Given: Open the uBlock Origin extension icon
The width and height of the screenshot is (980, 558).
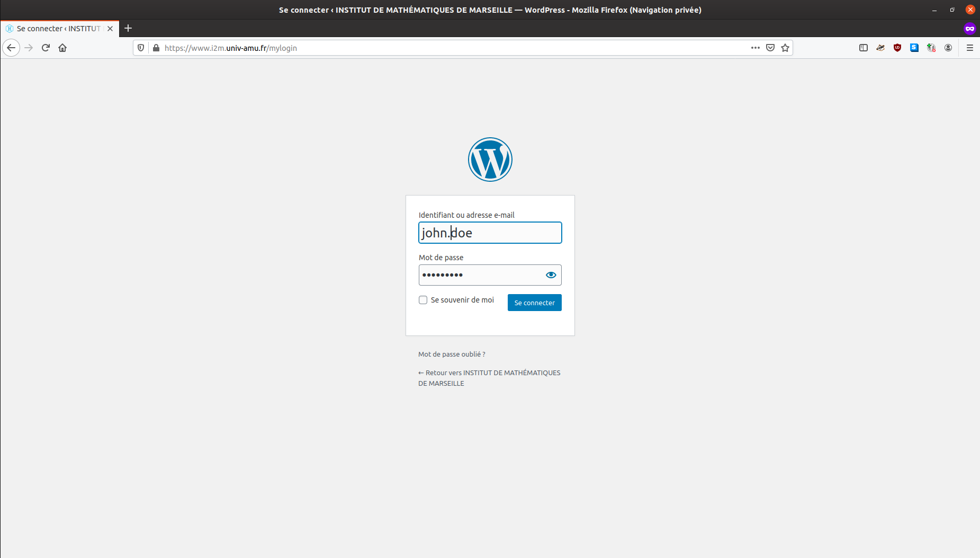Looking at the screenshot, I should [897, 48].
